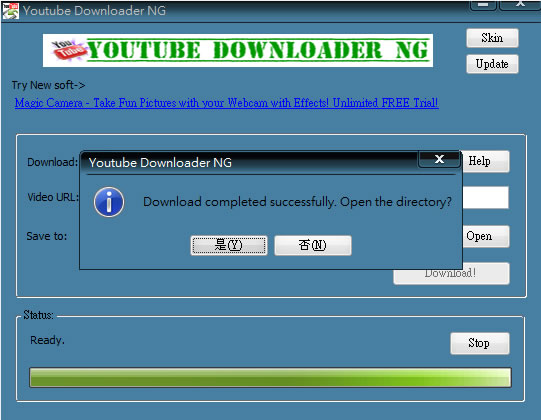Click the Stop button in the Status section

tap(480, 343)
